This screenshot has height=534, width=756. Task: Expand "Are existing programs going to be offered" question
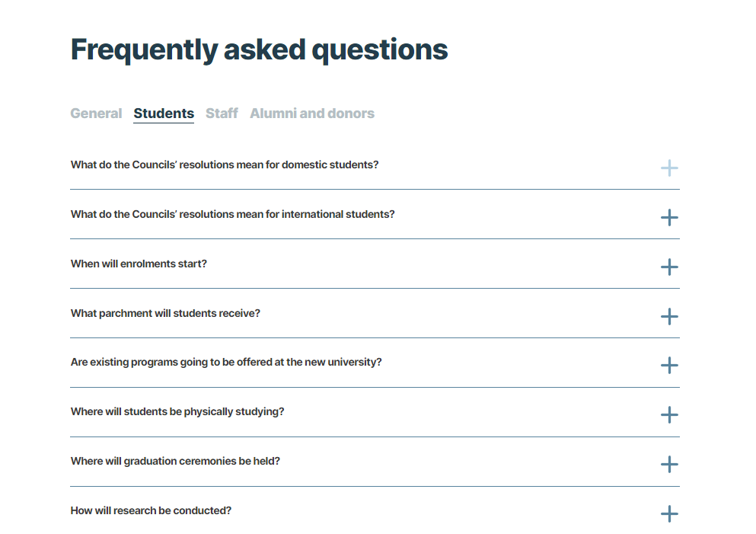pos(226,362)
